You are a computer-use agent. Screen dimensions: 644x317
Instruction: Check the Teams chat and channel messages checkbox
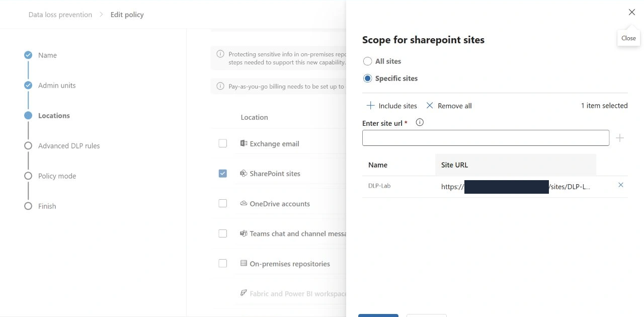pos(223,233)
